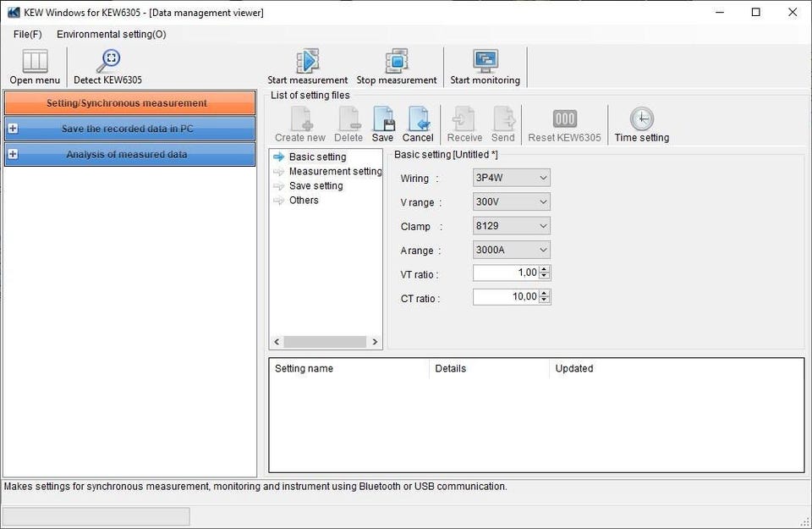The height and width of the screenshot is (529, 812).
Task: Maximize the KEW Windows application window
Action: (756, 12)
